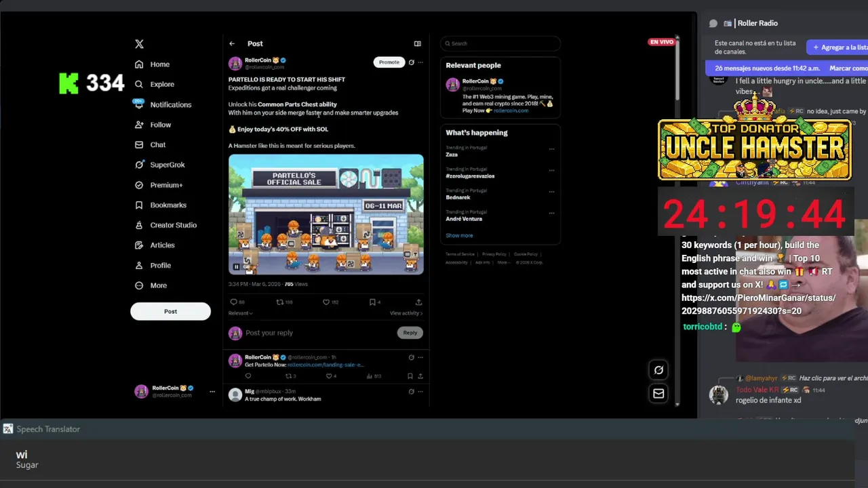View analytics showing 813 views on reply

tap(374, 376)
